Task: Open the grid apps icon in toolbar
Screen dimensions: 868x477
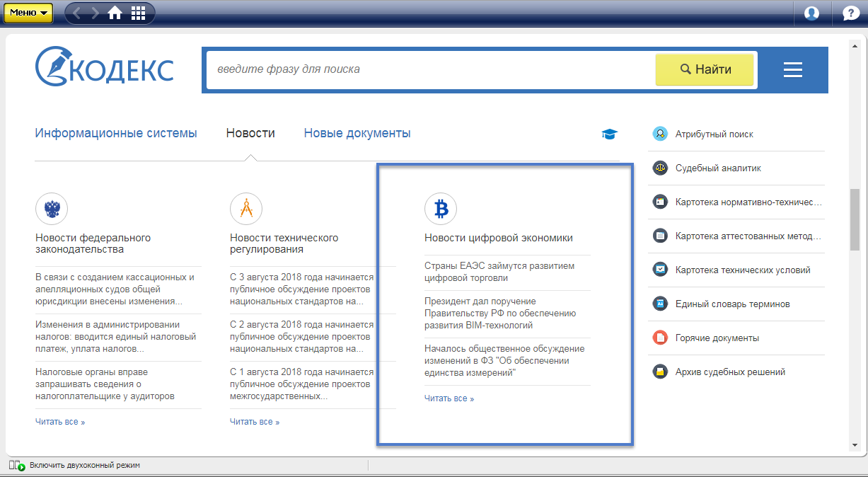Action: pos(139,13)
